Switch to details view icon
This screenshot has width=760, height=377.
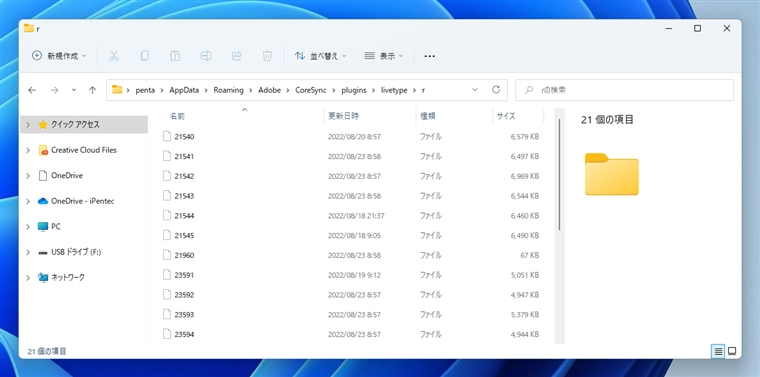coord(718,351)
